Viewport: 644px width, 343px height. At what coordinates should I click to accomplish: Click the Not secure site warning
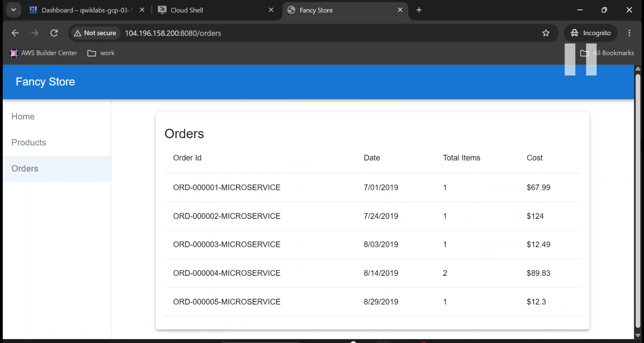tap(95, 33)
